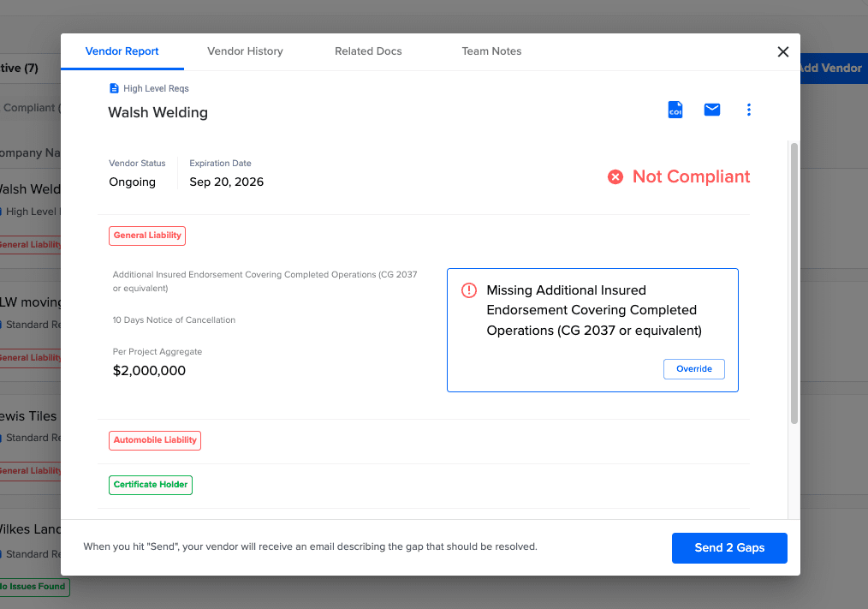This screenshot has height=609, width=868.
Task: Click the red Not Compliant X icon
Action: tap(615, 176)
